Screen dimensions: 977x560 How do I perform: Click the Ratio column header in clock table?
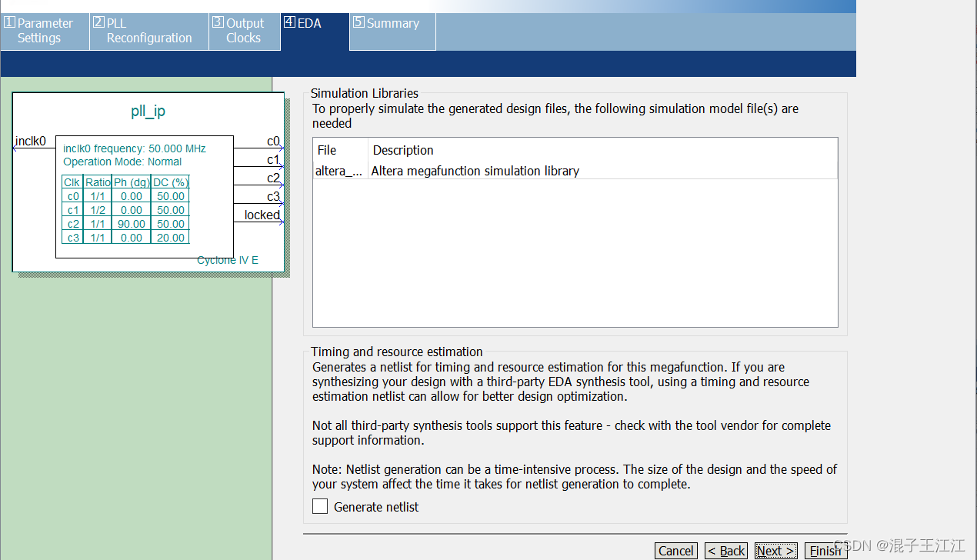click(98, 182)
